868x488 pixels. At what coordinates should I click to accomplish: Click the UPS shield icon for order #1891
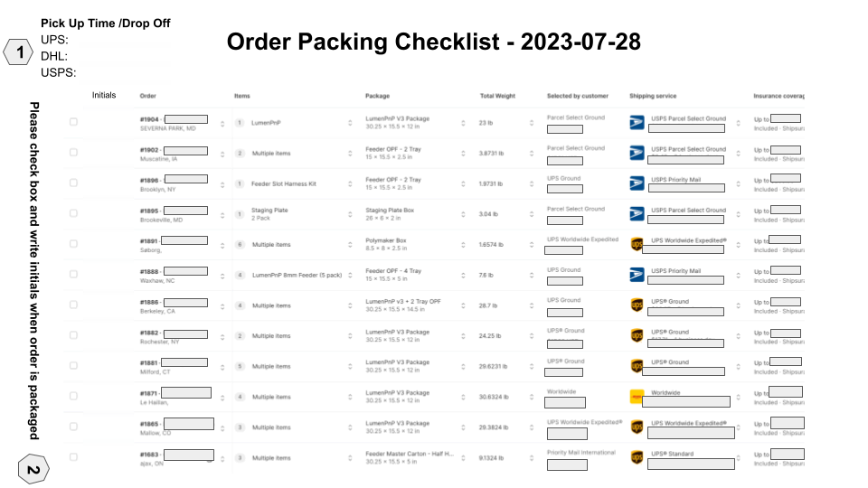coord(637,244)
